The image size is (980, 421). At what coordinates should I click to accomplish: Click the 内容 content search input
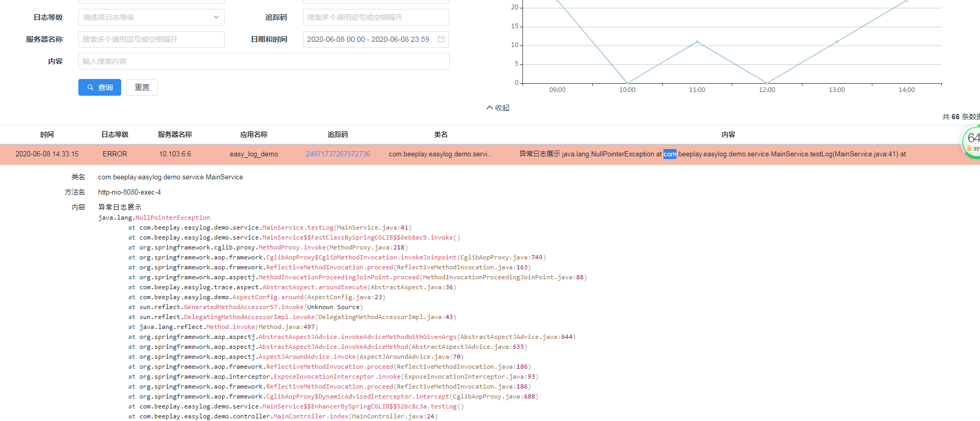click(264, 61)
